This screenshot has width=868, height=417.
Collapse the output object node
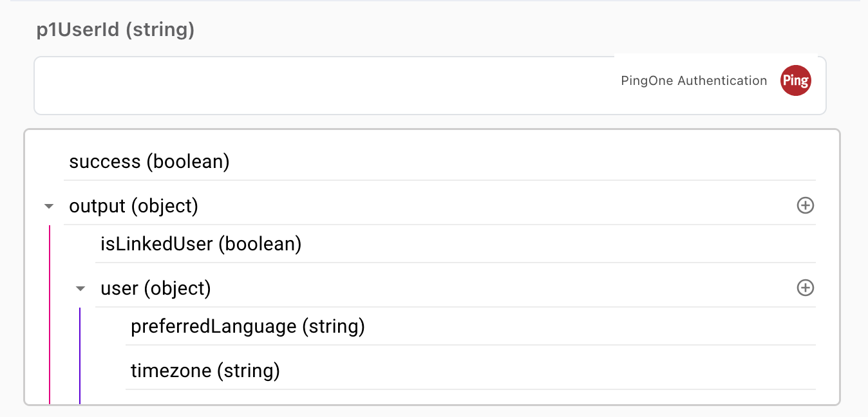[49, 205]
